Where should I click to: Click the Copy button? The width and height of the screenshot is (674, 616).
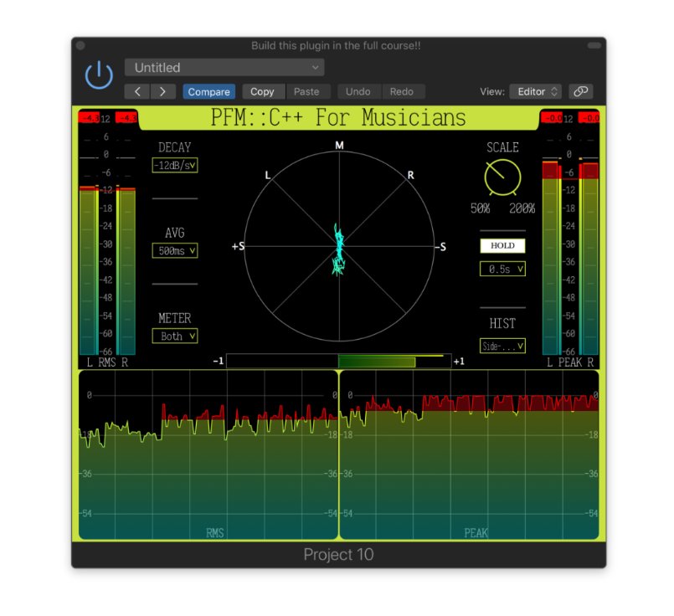tap(262, 91)
